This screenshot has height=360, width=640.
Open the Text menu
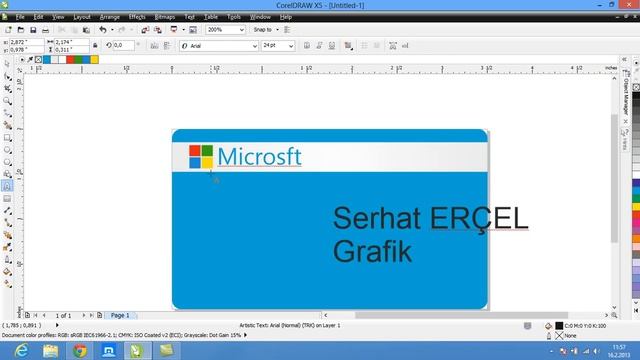click(x=189, y=17)
